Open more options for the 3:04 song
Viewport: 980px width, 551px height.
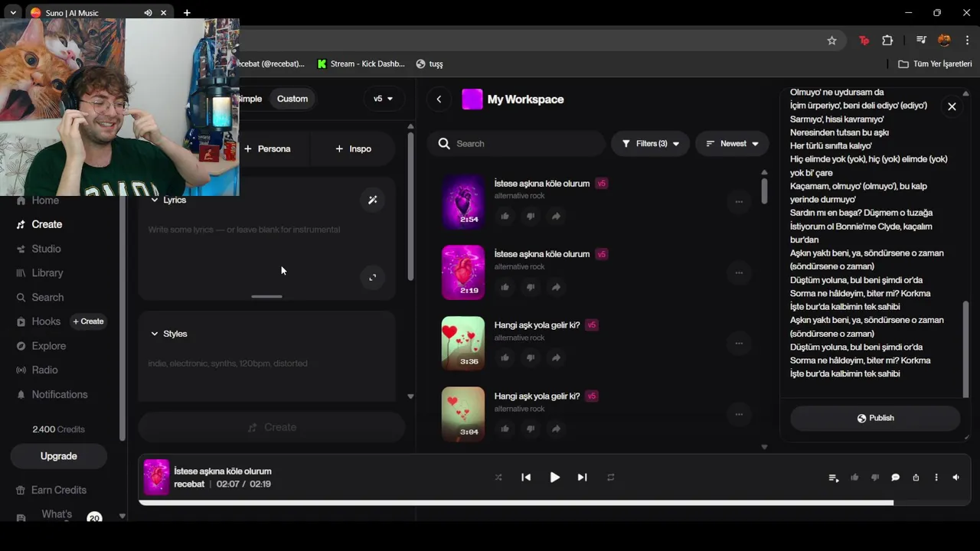coord(739,414)
